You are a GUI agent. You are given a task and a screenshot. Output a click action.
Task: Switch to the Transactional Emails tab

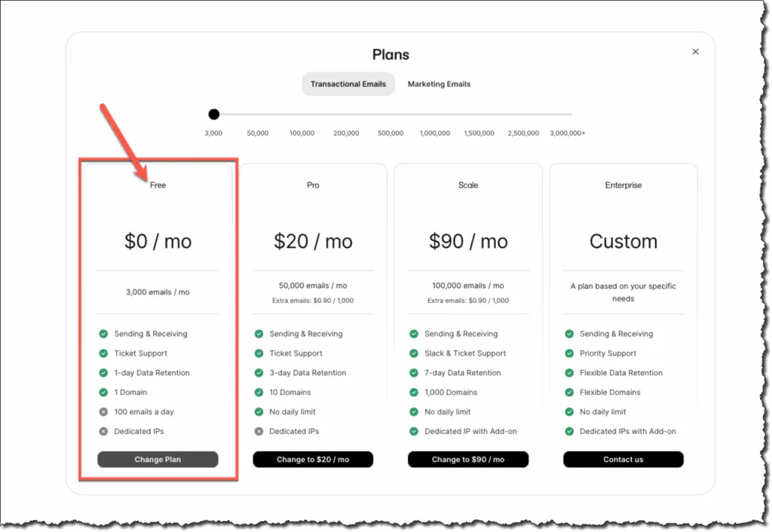(x=348, y=84)
